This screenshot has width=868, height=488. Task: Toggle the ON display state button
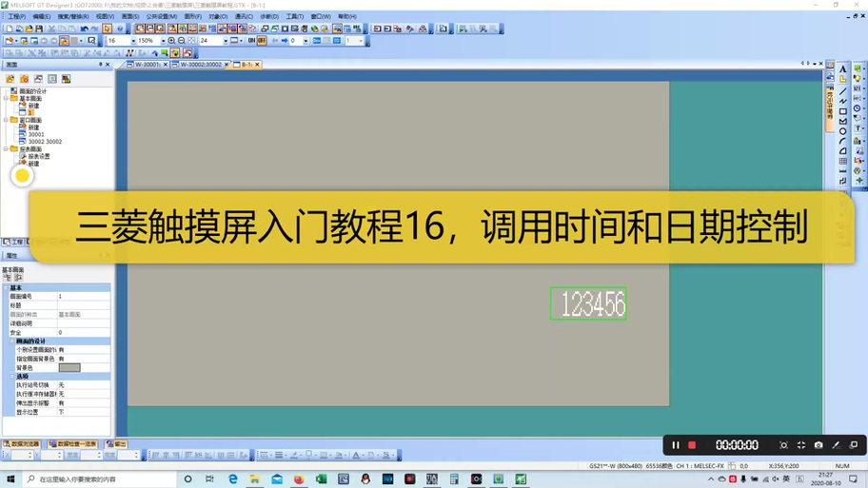[x=251, y=40]
